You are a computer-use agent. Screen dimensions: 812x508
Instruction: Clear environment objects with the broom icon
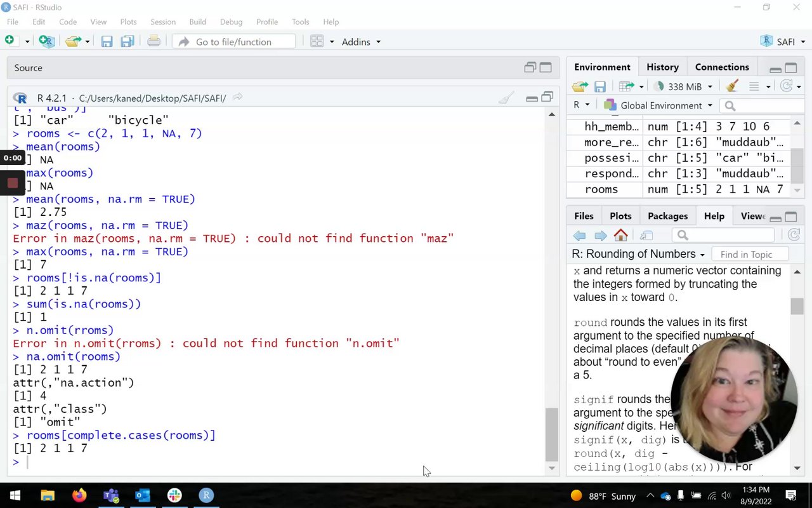tap(732, 86)
